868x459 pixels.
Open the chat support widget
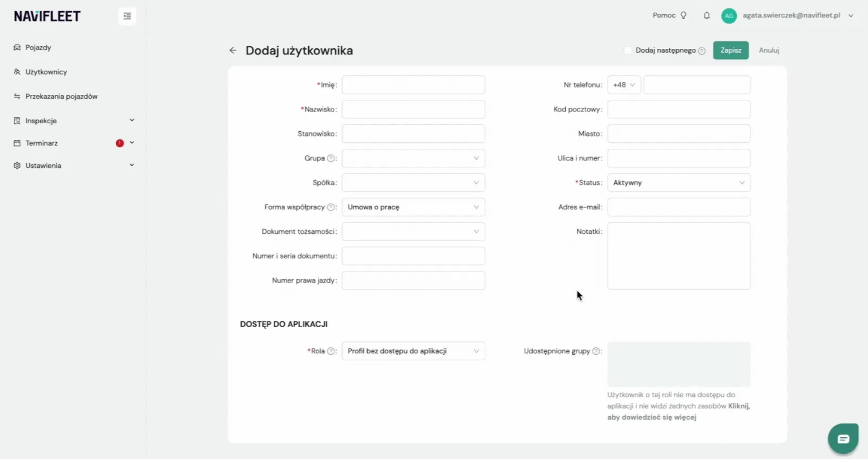point(843,439)
